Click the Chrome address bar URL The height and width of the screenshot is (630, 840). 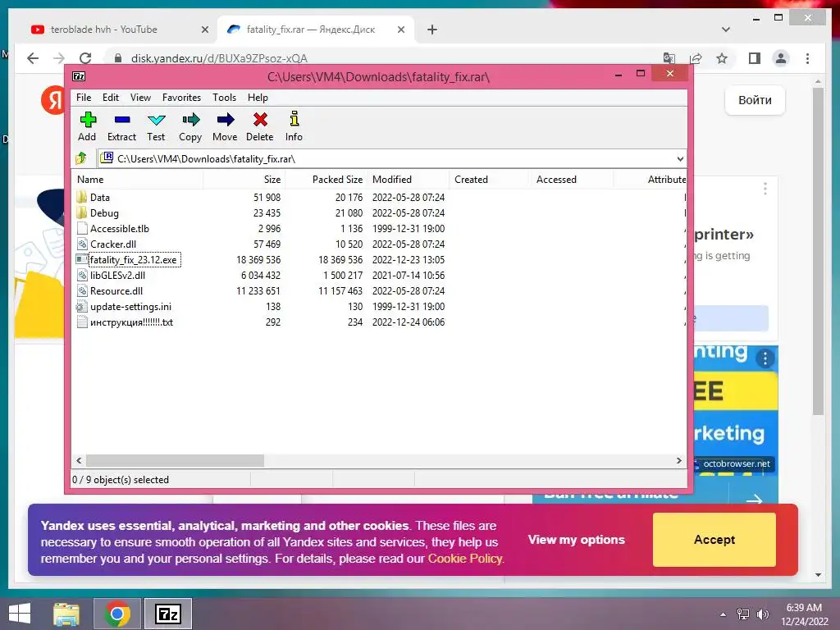tap(219, 58)
